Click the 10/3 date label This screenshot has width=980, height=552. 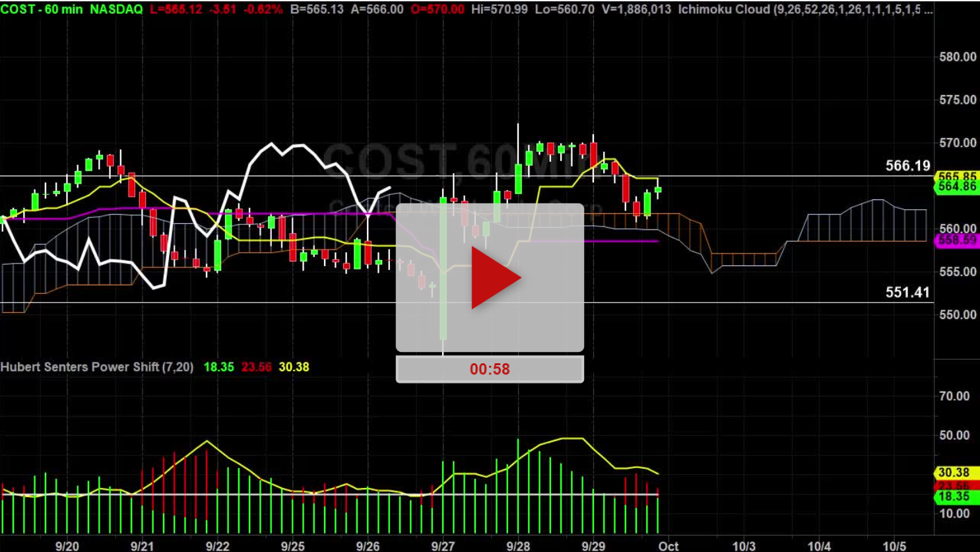coord(744,546)
